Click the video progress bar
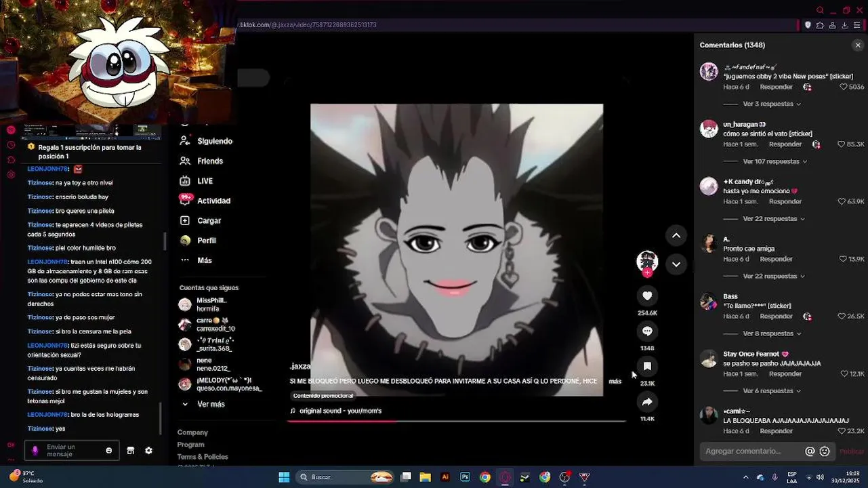Image resolution: width=868 pixels, height=488 pixels. coord(457,421)
